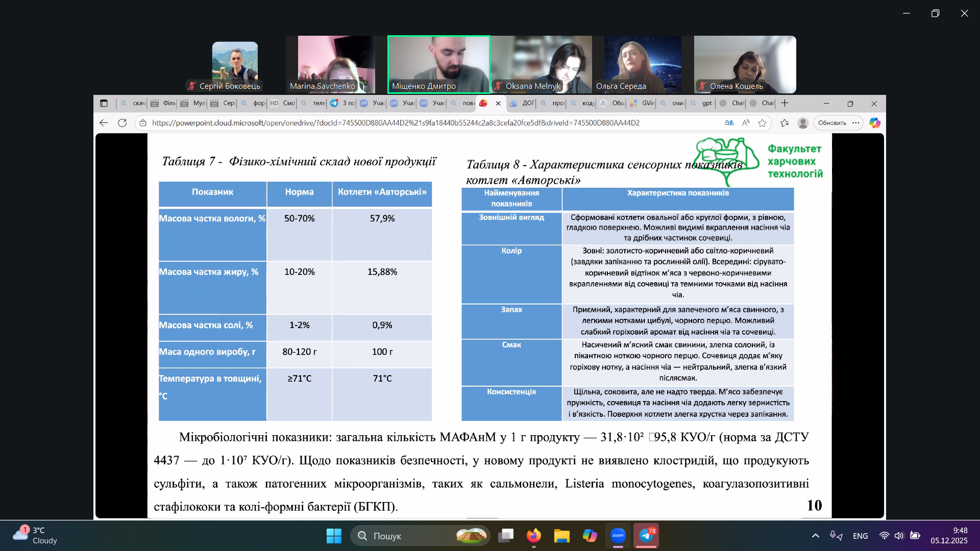Open the ENG language switcher
Image resolution: width=980 pixels, height=551 pixels.
click(860, 536)
